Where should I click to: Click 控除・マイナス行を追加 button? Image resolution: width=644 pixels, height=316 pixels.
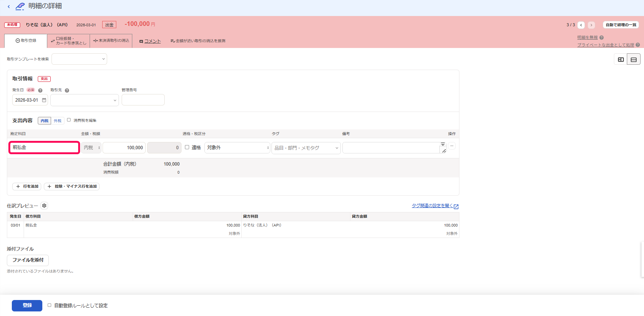72,187
